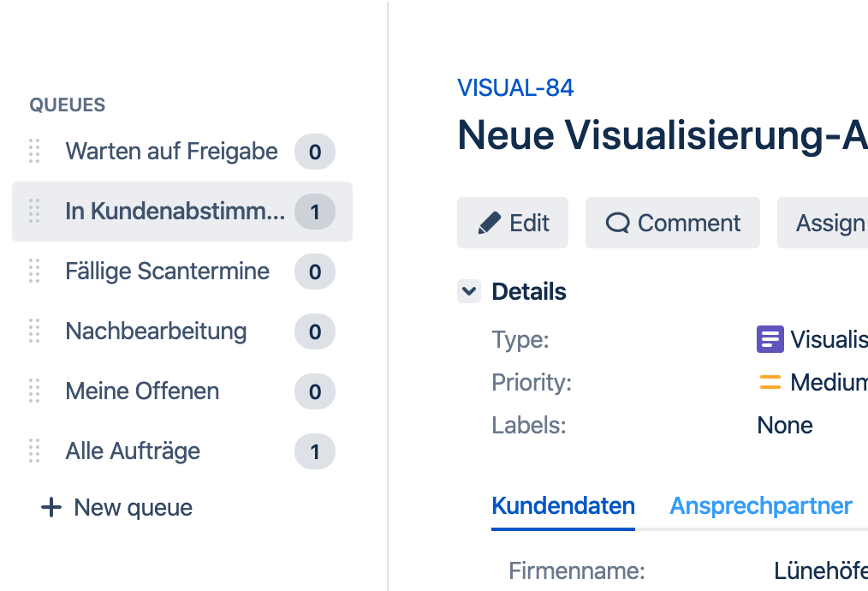Click count badge of Meine Offenen
The image size is (868, 591).
tap(315, 391)
